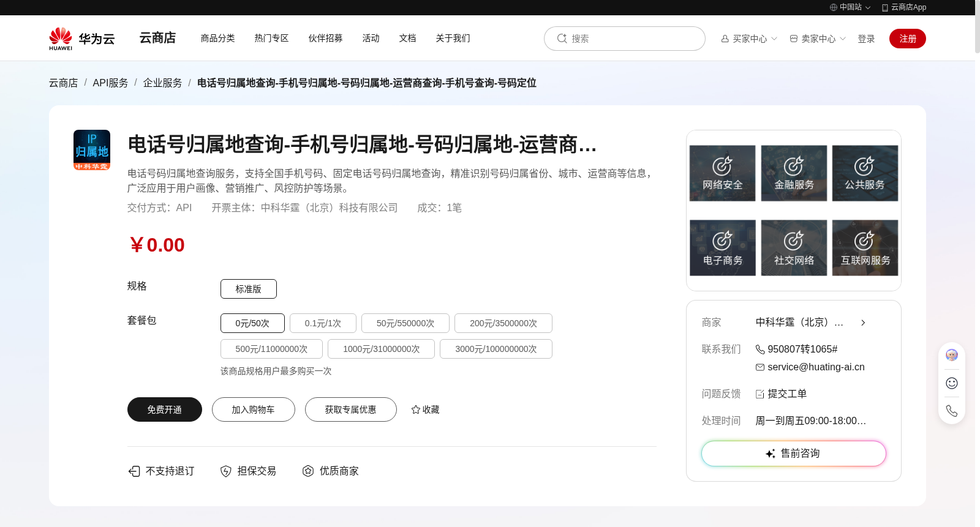
Task: Click the 登录 link
Action: coord(866,39)
